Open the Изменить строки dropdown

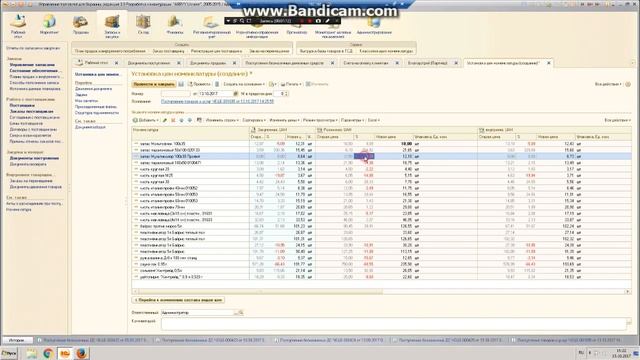point(222,120)
